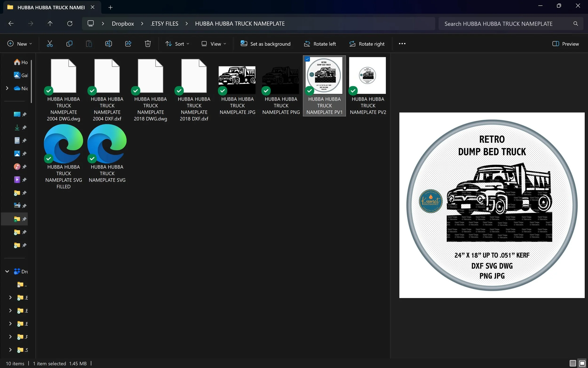Switch to details list view in status bar

[573, 363]
